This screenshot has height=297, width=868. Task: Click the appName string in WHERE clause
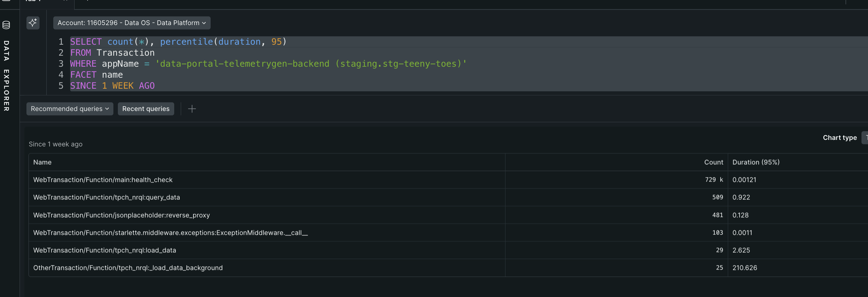(311, 64)
